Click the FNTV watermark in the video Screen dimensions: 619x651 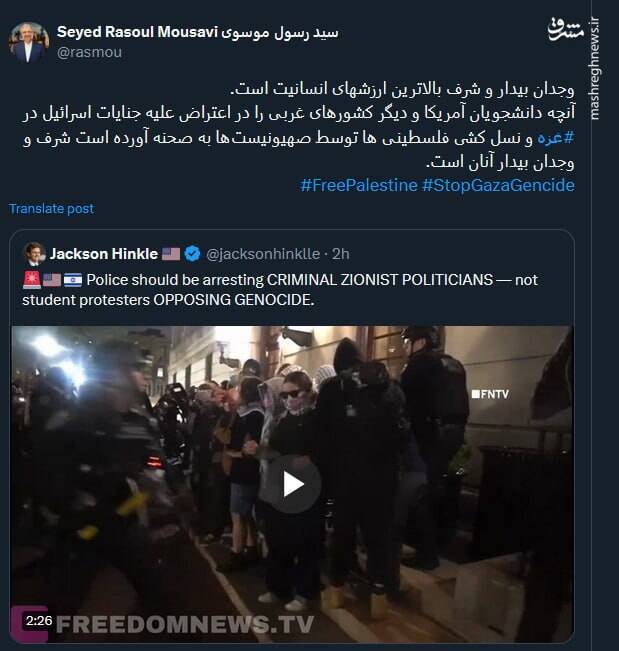point(490,394)
